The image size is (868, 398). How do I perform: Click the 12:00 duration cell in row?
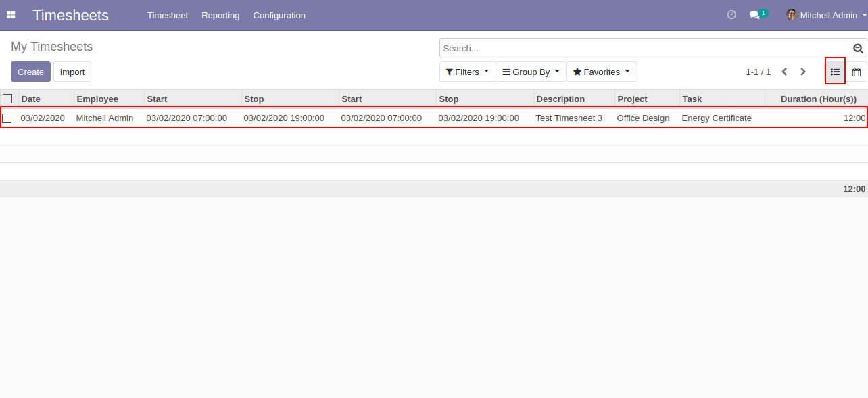854,118
